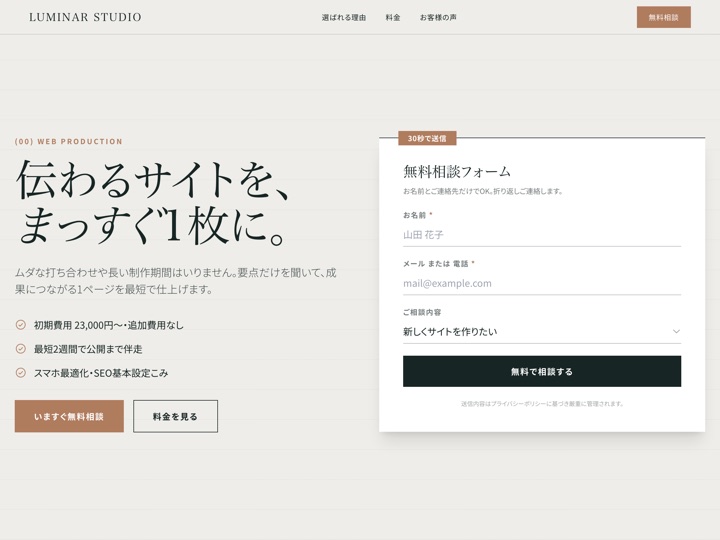Click the 最短2週間で公開まで伴走 text
This screenshot has height=540, width=720.
coord(88,349)
